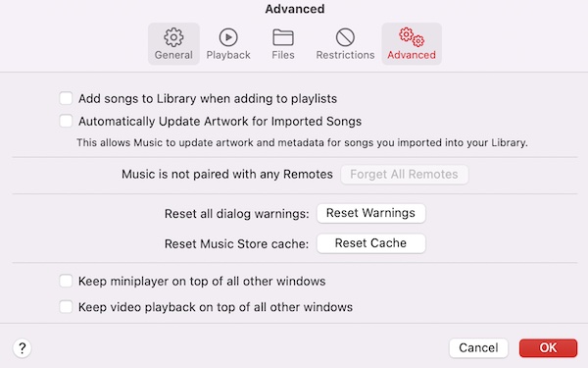Toggle Automatically Update Artwork for Imported Songs
The image size is (588, 368).
(x=66, y=121)
